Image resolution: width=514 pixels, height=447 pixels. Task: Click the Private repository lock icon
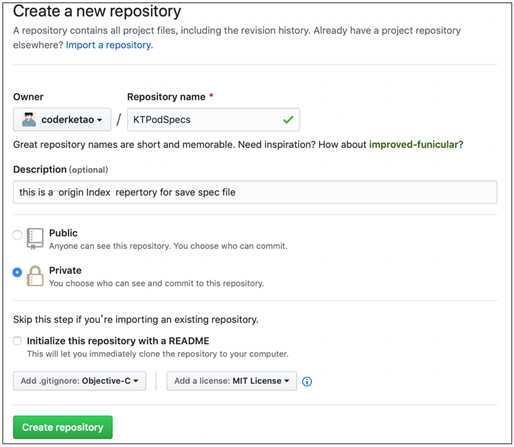click(35, 276)
